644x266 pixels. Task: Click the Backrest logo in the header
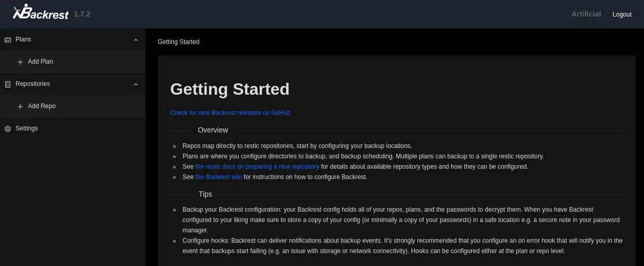(41, 12)
